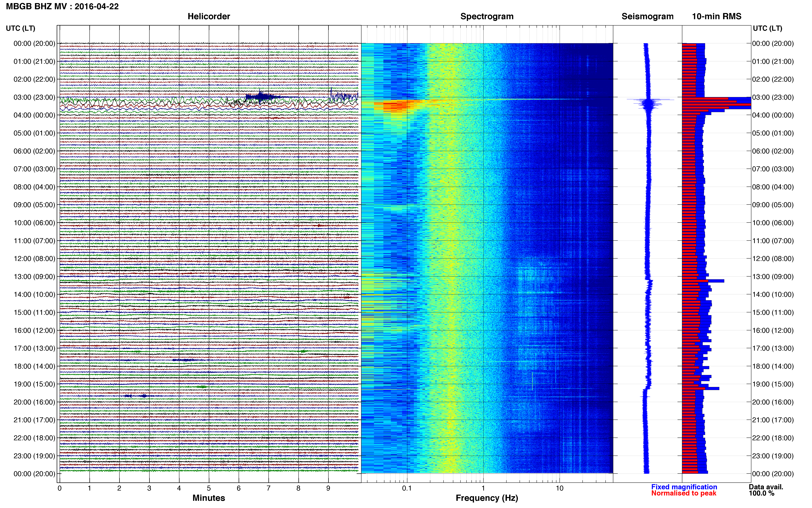The width and height of the screenshot is (812, 508).
Task: Click helicorder time label "08:00 (04:00)"
Action: [x=34, y=187]
